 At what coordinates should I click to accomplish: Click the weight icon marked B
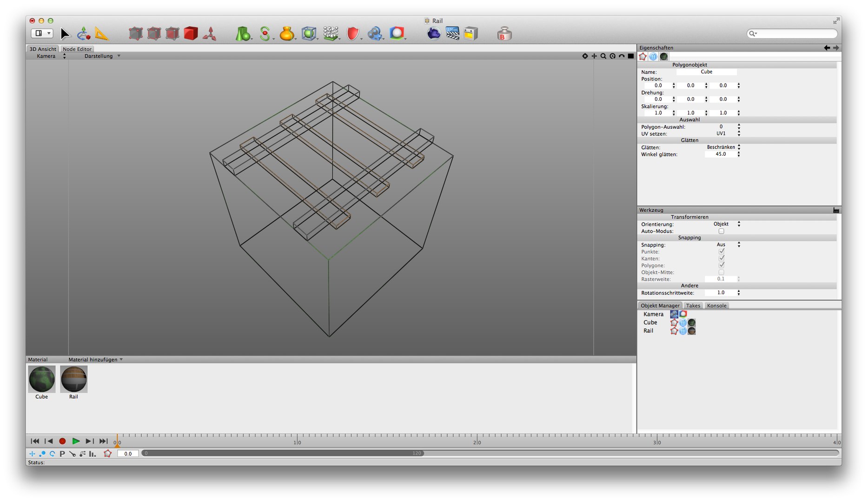click(504, 33)
